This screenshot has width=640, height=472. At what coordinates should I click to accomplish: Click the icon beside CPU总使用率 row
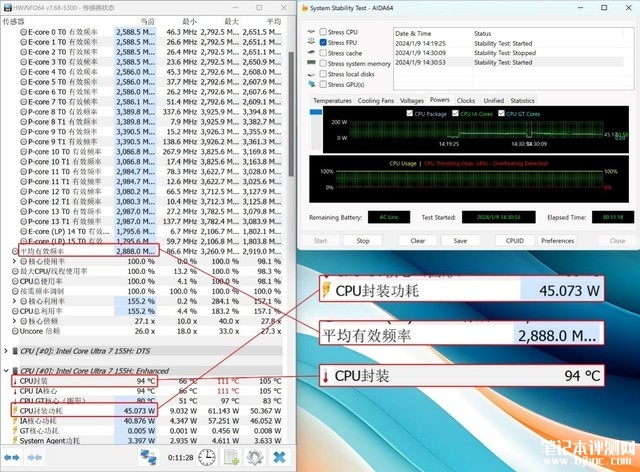pyautogui.click(x=15, y=281)
